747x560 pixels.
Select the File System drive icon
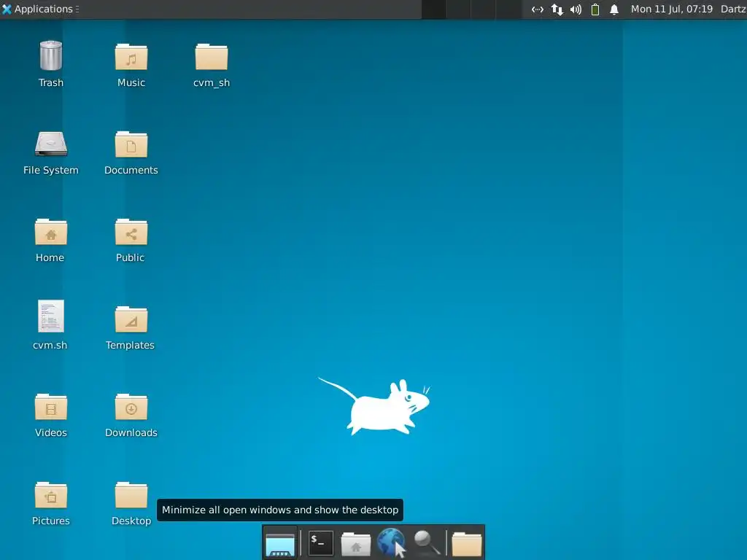point(50,144)
